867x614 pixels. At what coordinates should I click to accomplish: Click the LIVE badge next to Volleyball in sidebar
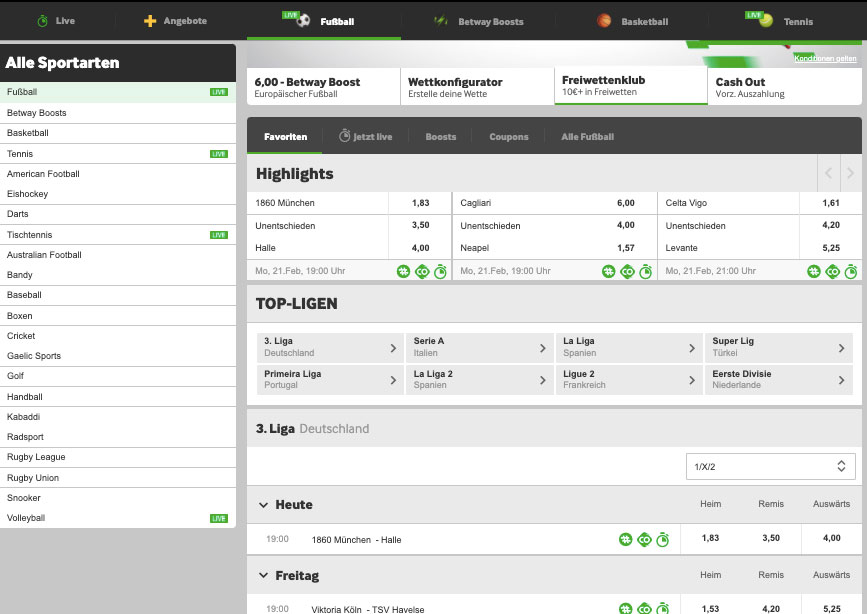tap(219, 518)
